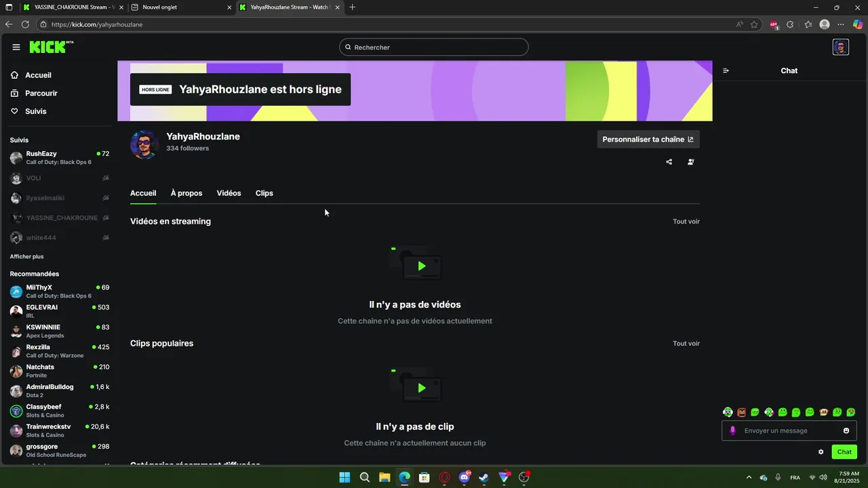This screenshot has width=868, height=488.
Task: Expand followed list with Afficher plus
Action: click(26, 257)
